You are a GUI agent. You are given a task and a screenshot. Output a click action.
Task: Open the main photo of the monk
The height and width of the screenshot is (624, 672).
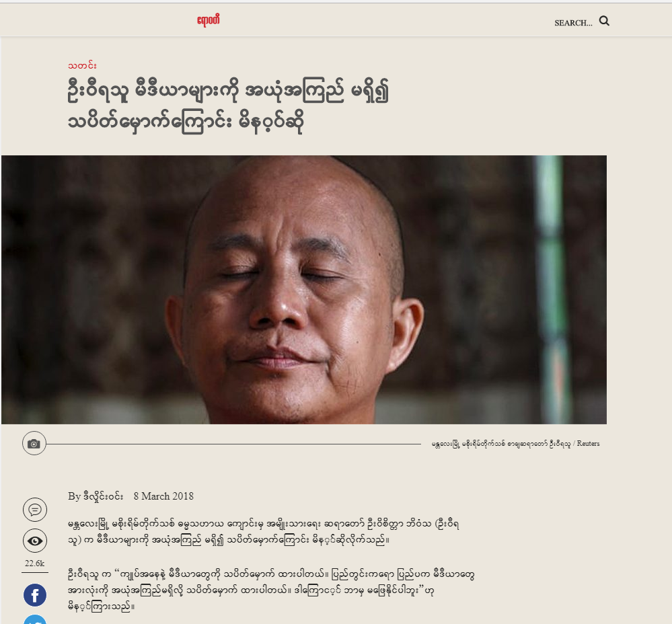click(304, 290)
